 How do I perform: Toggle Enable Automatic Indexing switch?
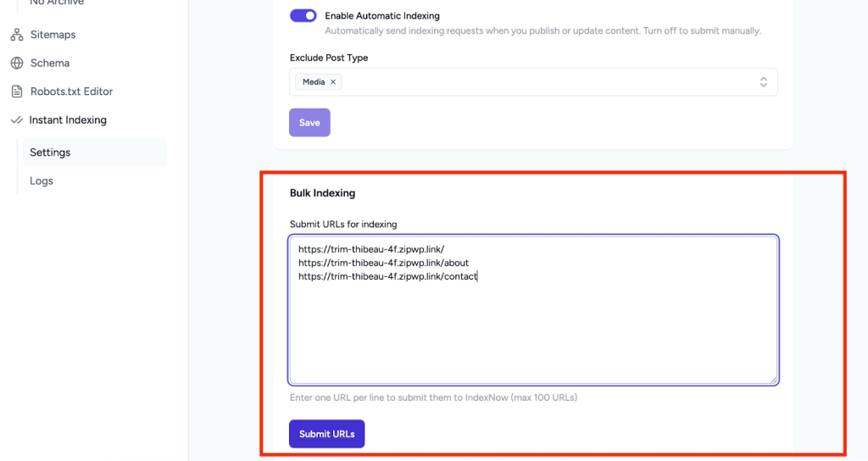(303, 15)
